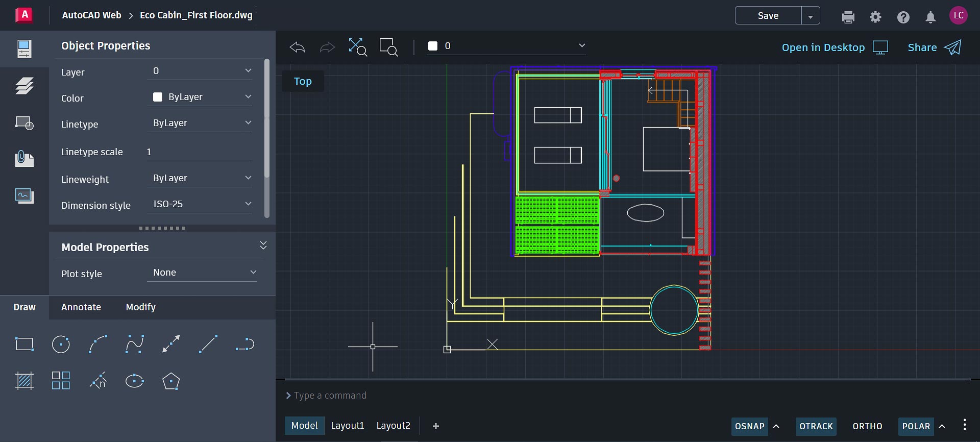Expand the Dimension style dropdown
Viewport: 980px width, 442px height.
200,204
